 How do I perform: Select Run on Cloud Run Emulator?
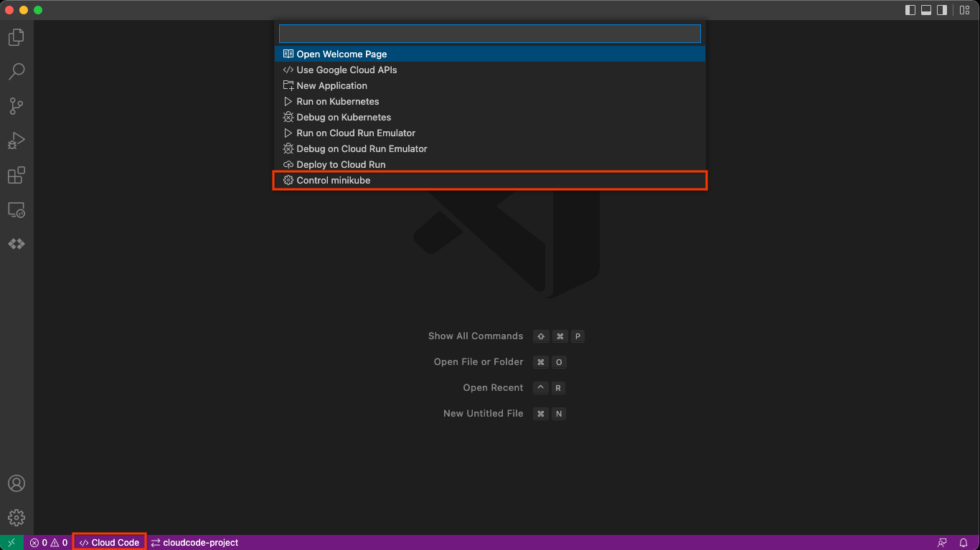tap(490, 133)
